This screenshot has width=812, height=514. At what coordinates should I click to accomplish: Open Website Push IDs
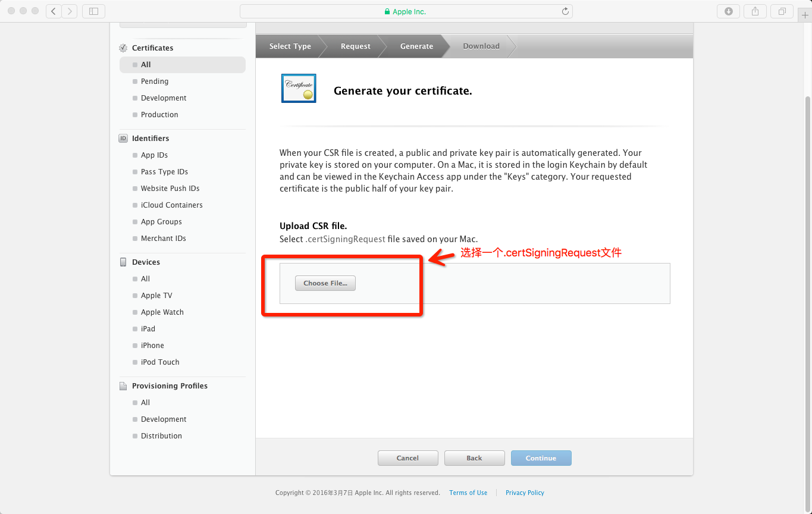[170, 189]
